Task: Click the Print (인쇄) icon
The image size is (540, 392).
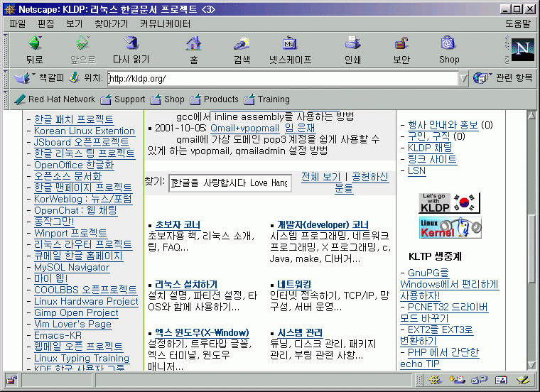Action: point(352,43)
